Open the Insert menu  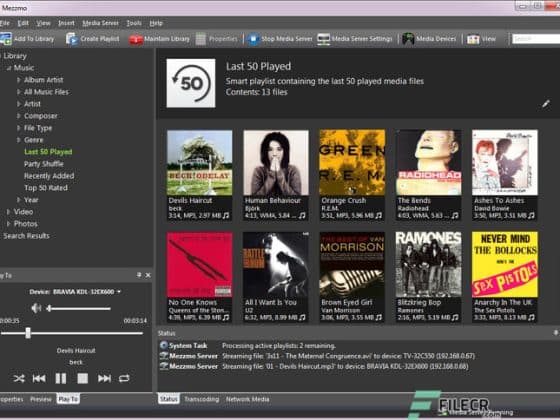tap(66, 23)
